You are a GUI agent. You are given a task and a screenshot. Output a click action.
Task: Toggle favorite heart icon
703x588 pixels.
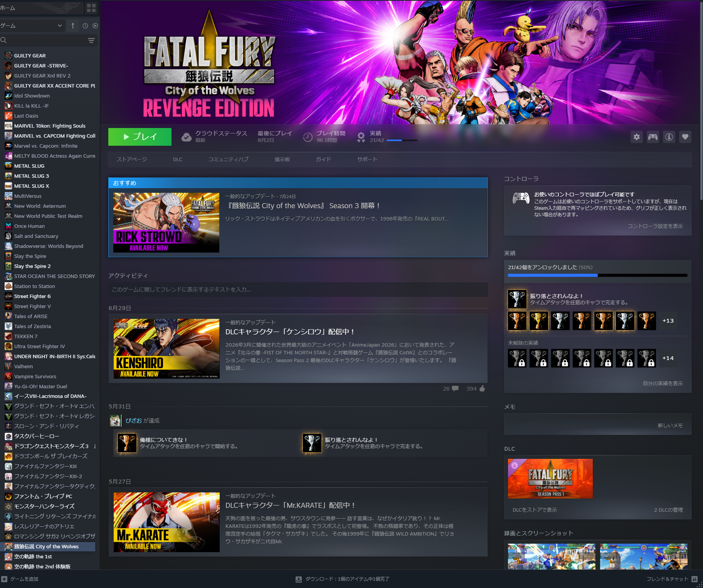point(685,137)
